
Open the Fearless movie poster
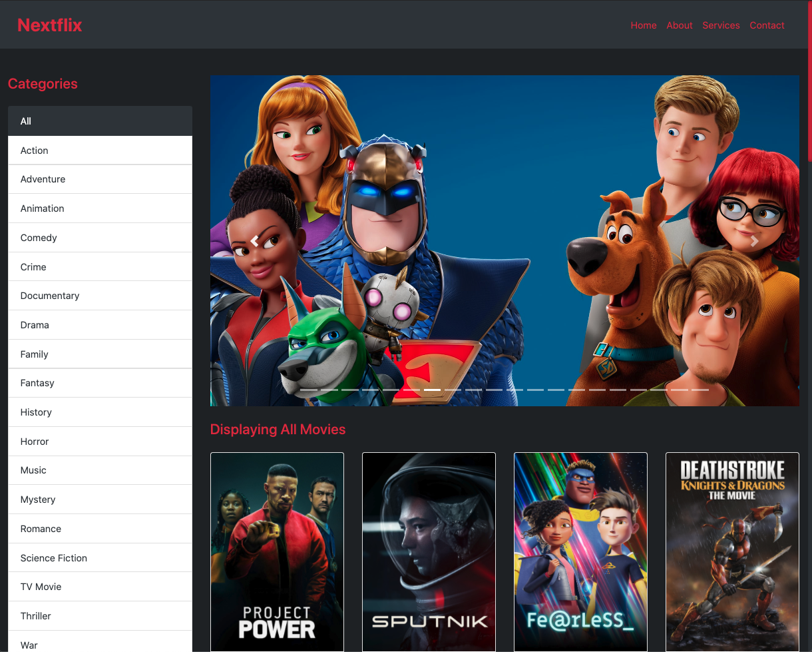pyautogui.click(x=580, y=552)
